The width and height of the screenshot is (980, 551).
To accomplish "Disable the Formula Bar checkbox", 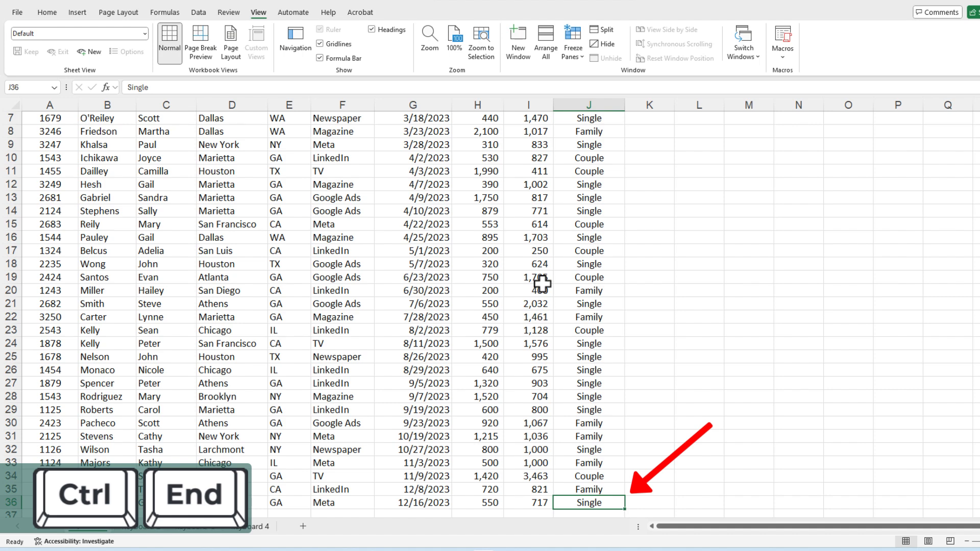I will coord(320,58).
